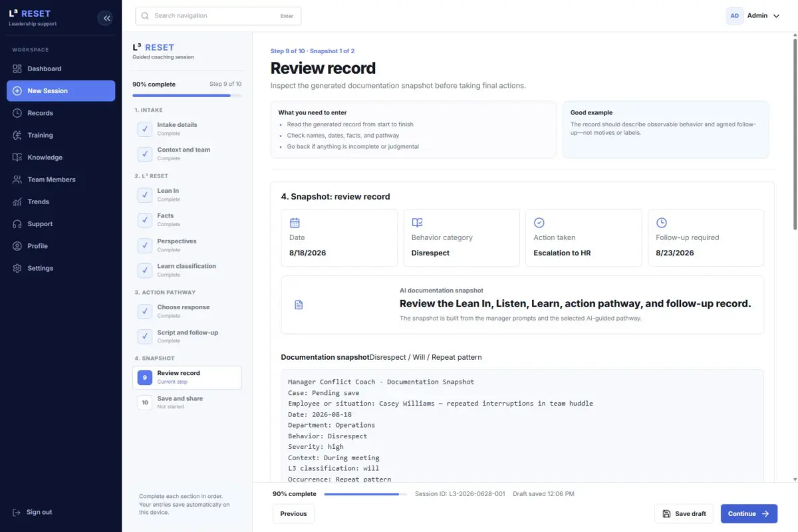View Trends from the sidebar
Viewport: 798px width, 532px height.
(61, 201)
